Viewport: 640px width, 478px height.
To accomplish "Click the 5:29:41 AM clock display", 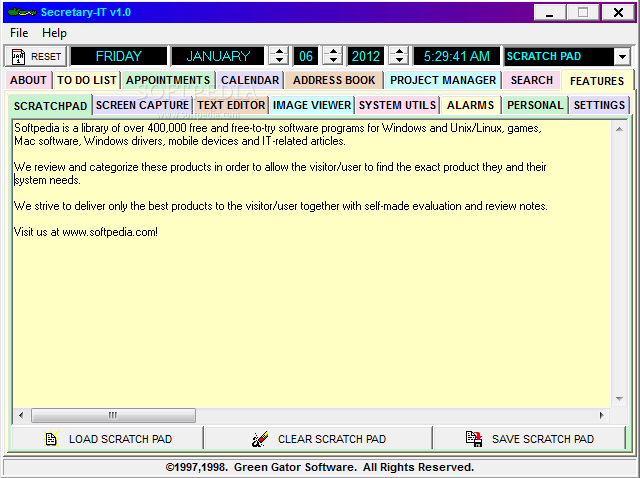I will 457,56.
